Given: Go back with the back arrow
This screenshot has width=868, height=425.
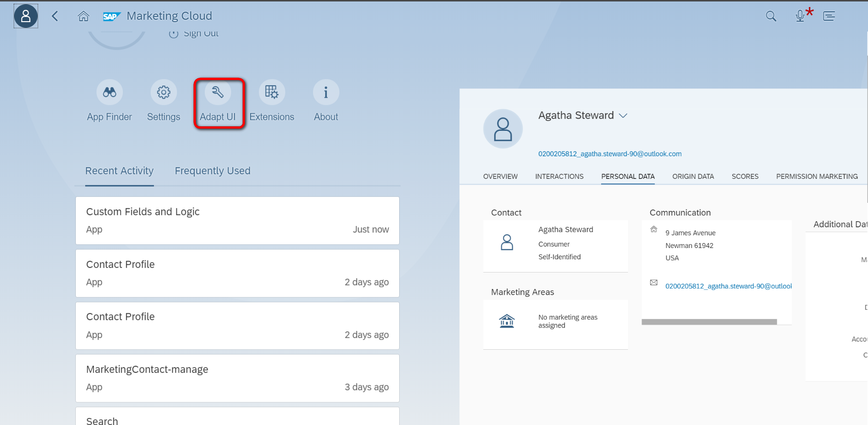Looking at the screenshot, I should pos(55,16).
